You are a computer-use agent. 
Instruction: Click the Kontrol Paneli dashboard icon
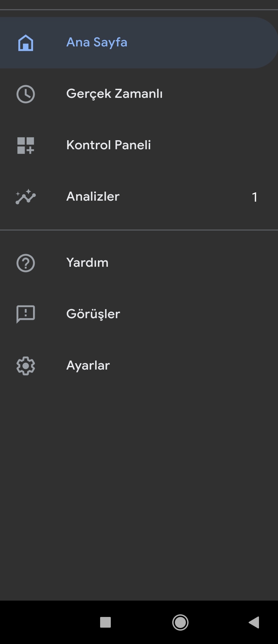[x=26, y=146]
